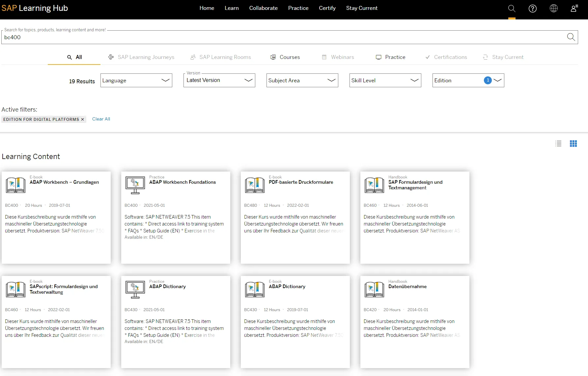Screen dimensions: 588x376
Task: Click the Clear All filters link
Action: pyautogui.click(x=101, y=119)
